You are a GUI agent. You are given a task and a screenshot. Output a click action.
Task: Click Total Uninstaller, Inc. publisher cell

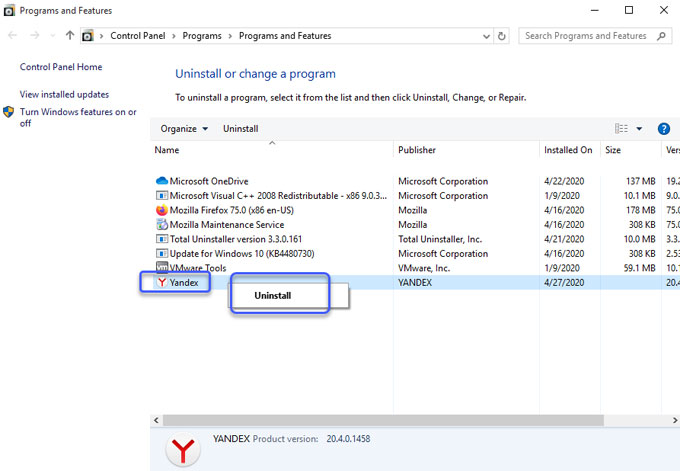(440, 239)
